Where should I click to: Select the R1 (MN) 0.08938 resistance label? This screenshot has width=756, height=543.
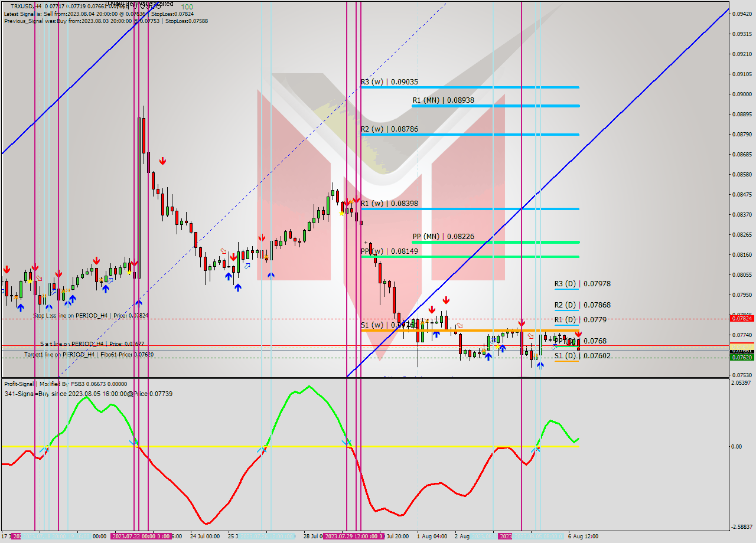pyautogui.click(x=443, y=100)
